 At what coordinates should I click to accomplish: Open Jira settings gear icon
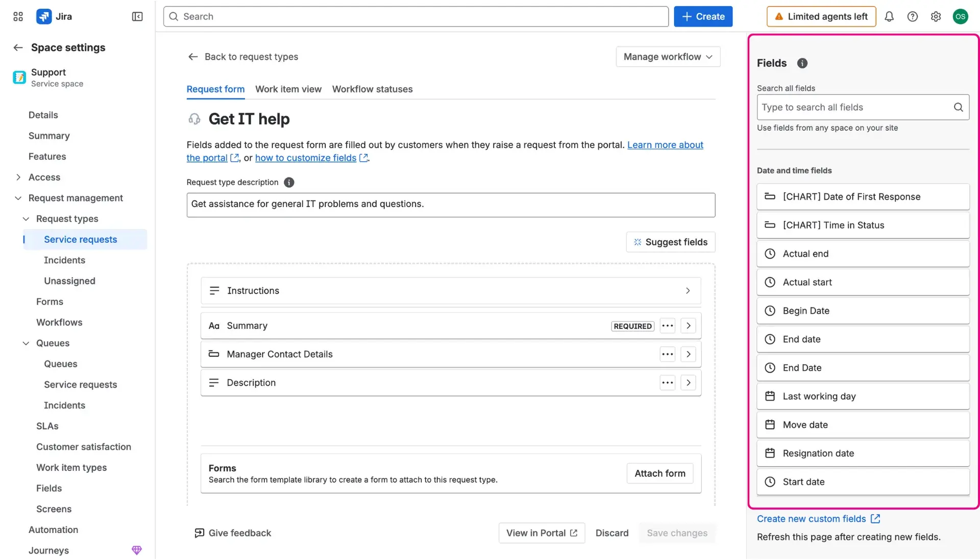point(936,16)
